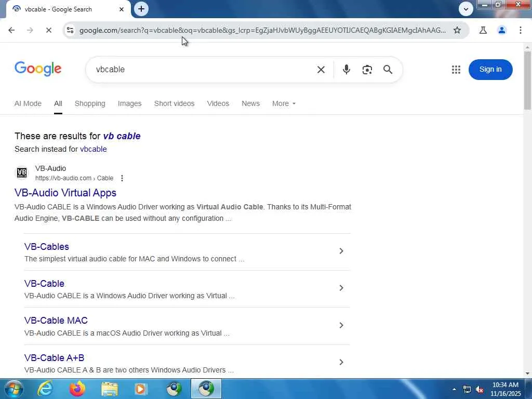Launch Internet Explorer from the taskbar
This screenshot has width=532, height=399.
[45, 389]
